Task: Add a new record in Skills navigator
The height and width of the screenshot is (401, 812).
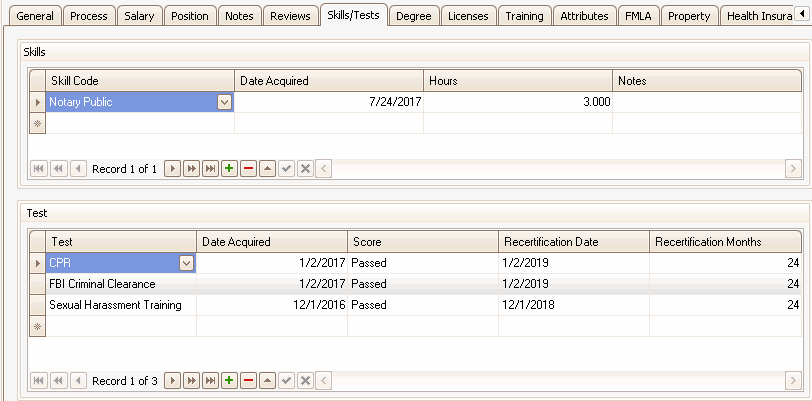Action: coord(229,169)
